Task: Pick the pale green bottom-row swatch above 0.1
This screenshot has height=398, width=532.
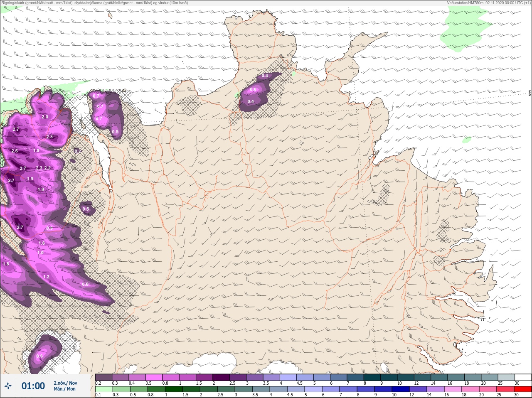Action: (x=103, y=389)
